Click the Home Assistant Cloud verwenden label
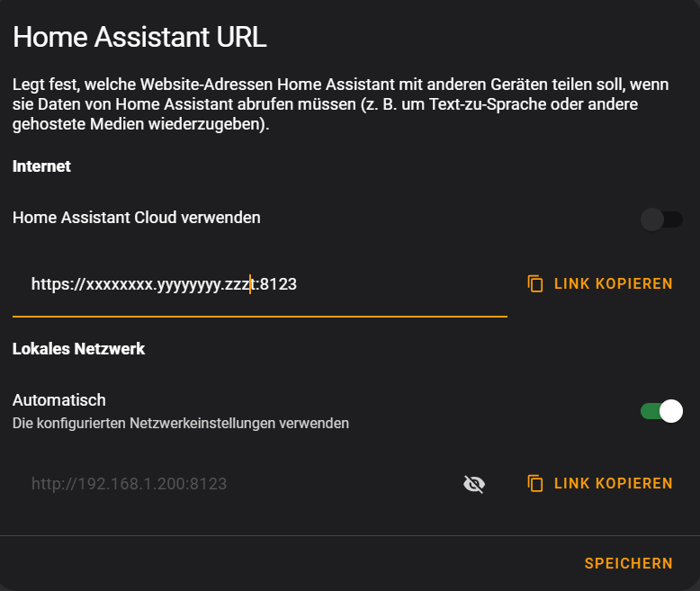 (136, 218)
